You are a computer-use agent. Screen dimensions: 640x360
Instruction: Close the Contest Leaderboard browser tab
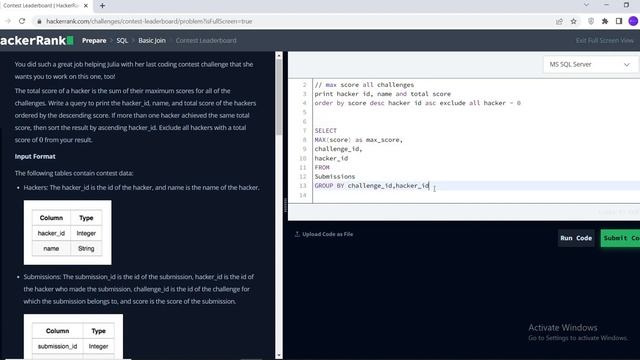[86, 6]
